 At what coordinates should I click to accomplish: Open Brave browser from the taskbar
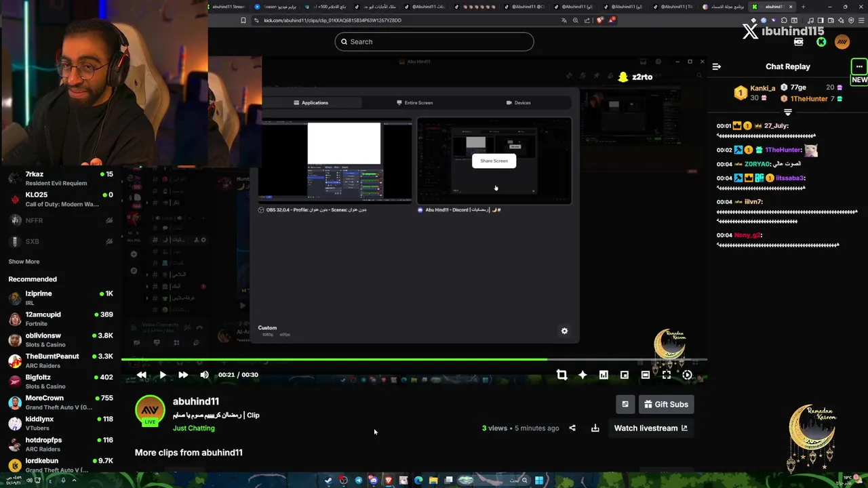pos(388,481)
